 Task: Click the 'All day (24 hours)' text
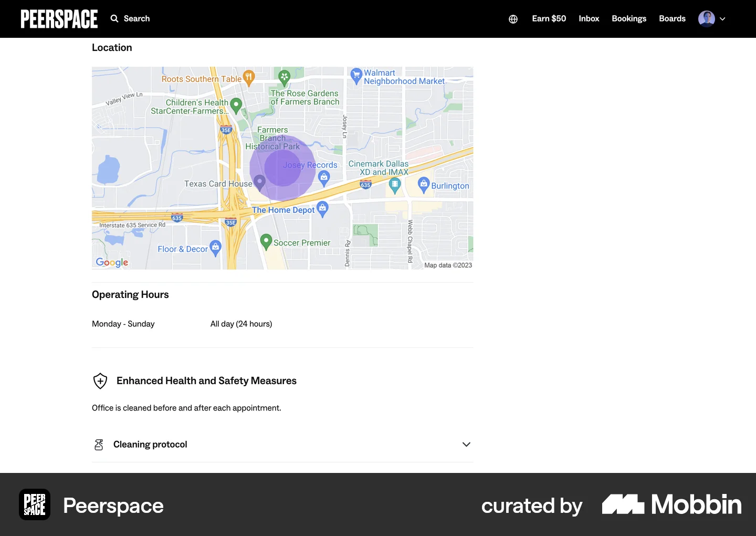(241, 324)
